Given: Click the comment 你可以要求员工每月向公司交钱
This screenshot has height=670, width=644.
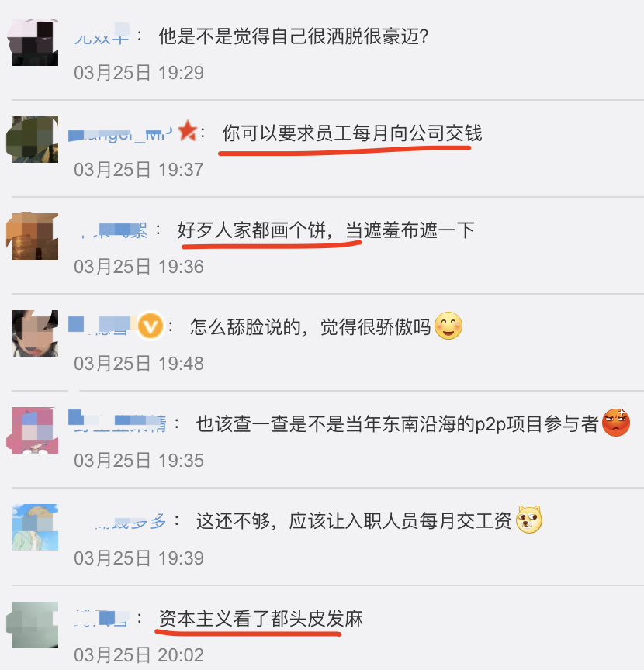Looking at the screenshot, I should (352, 133).
